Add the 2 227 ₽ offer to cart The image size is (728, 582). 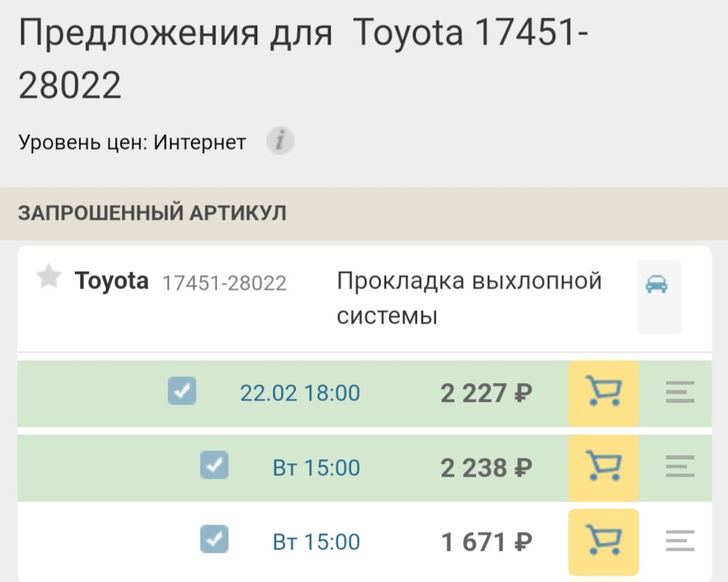point(603,393)
